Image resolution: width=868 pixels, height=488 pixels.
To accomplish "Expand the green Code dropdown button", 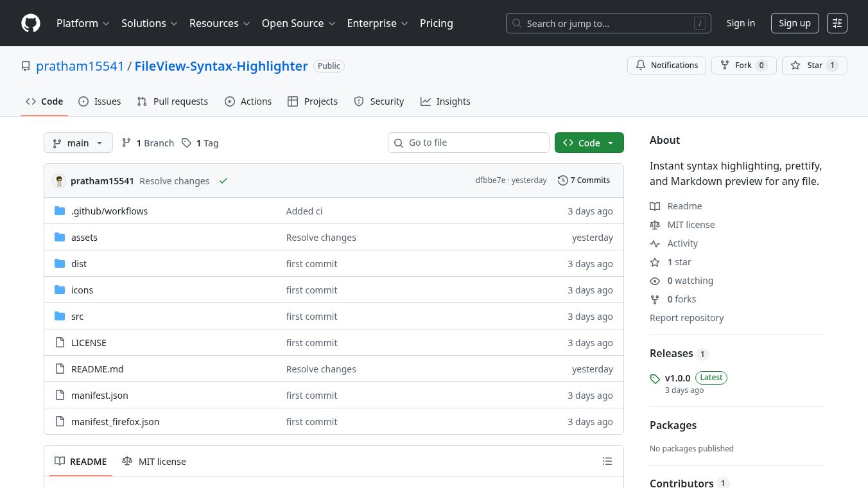I will 589,143.
